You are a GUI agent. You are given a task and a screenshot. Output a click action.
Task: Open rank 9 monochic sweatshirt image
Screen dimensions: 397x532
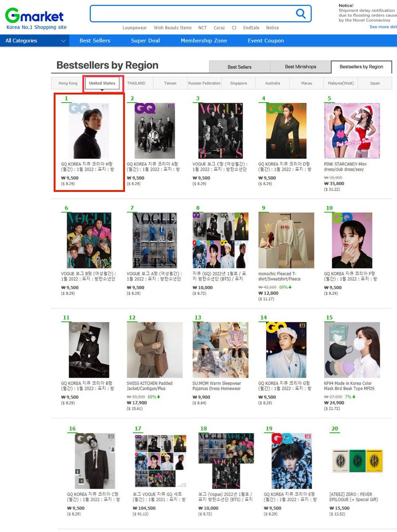point(286,240)
